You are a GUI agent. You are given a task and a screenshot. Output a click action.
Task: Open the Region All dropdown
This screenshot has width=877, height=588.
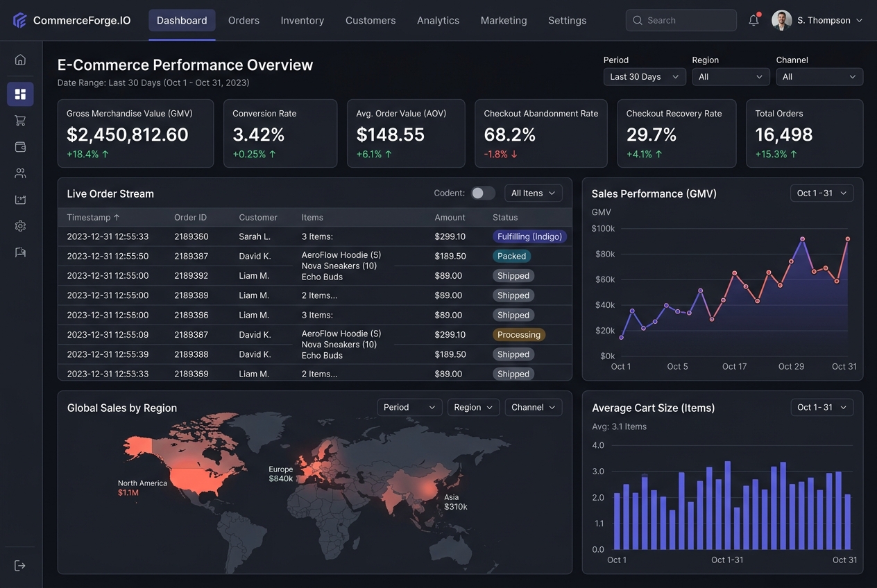coord(731,77)
